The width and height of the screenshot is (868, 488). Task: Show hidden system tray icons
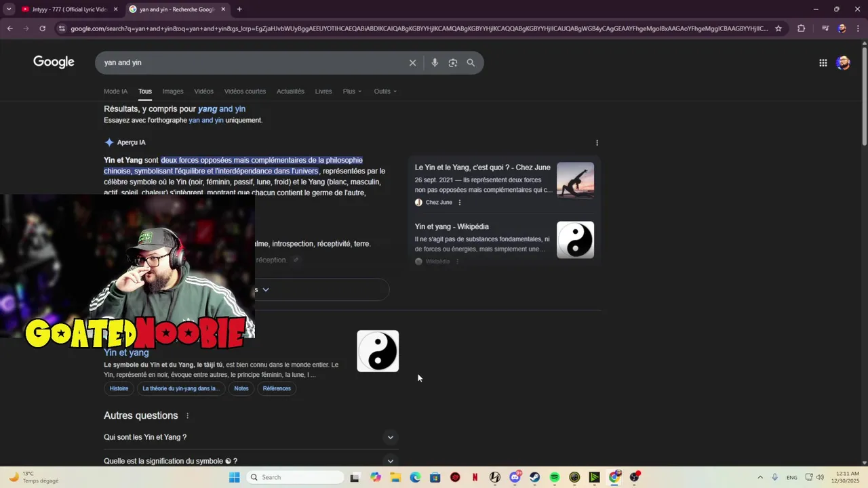pyautogui.click(x=759, y=477)
